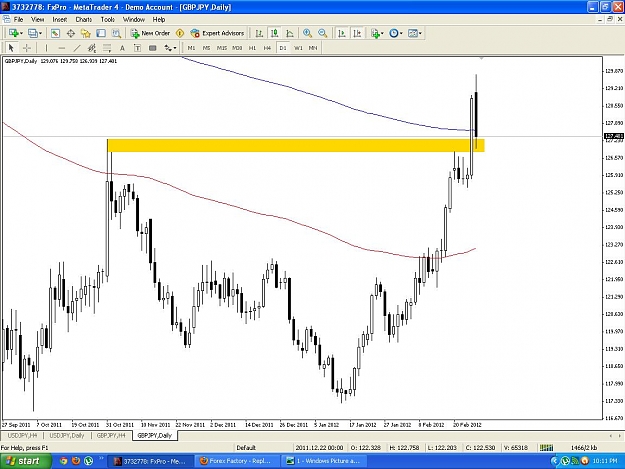The width and height of the screenshot is (625, 469).
Task: Toggle the Market Watch window icon
Action: point(55,33)
